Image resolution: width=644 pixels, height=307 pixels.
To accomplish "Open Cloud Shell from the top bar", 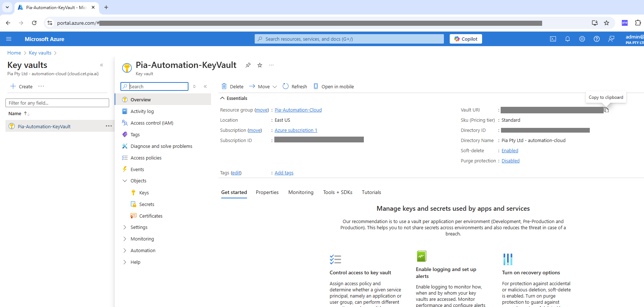I will click(553, 39).
